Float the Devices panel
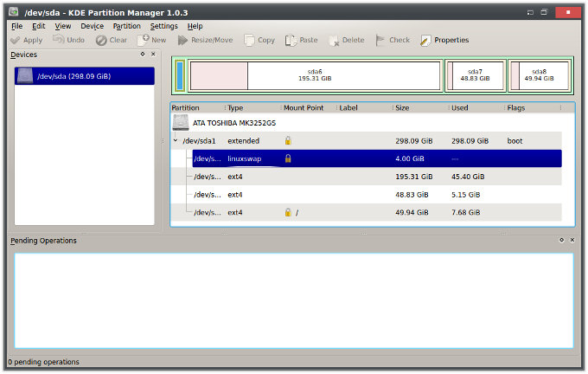Screen dimensions: 588x374 tap(143, 54)
